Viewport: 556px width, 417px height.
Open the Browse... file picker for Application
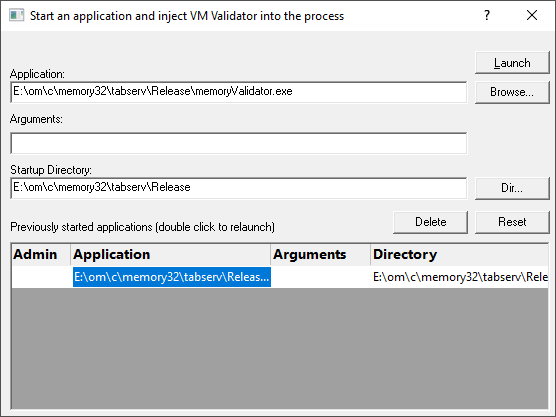pyautogui.click(x=512, y=92)
